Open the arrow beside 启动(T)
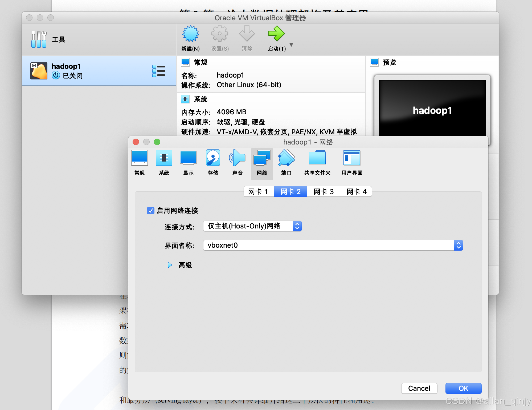 [x=291, y=45]
